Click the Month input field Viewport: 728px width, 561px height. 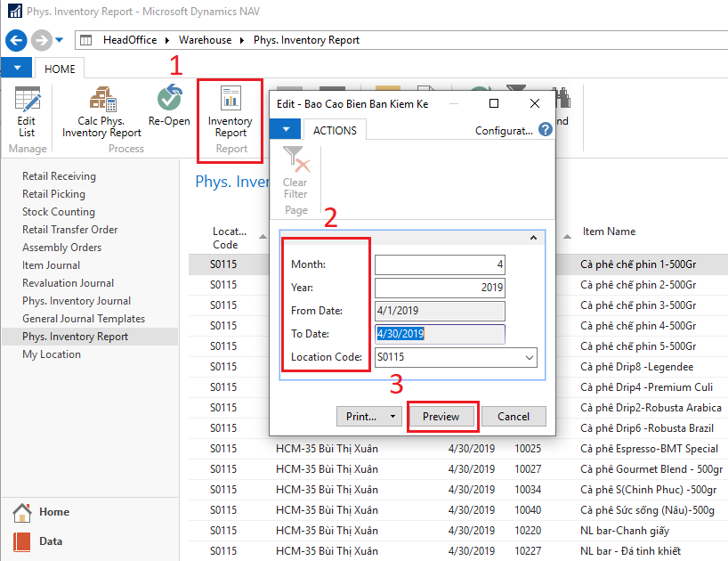click(x=440, y=264)
